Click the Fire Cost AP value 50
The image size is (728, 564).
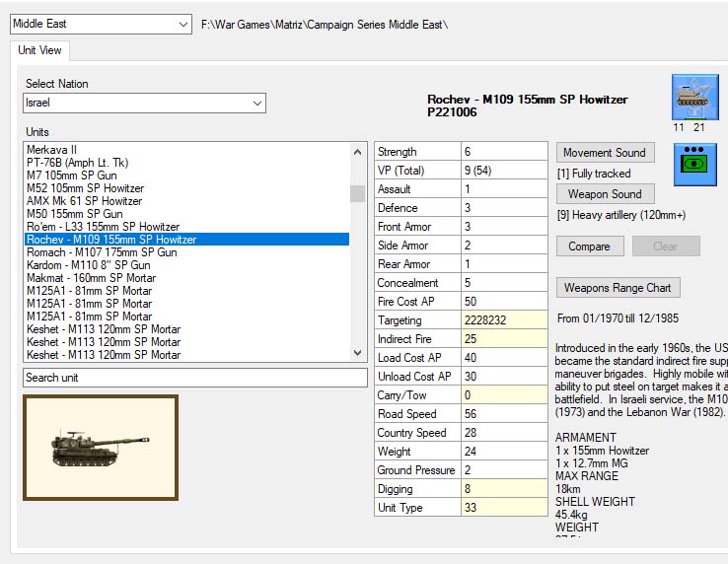click(504, 302)
